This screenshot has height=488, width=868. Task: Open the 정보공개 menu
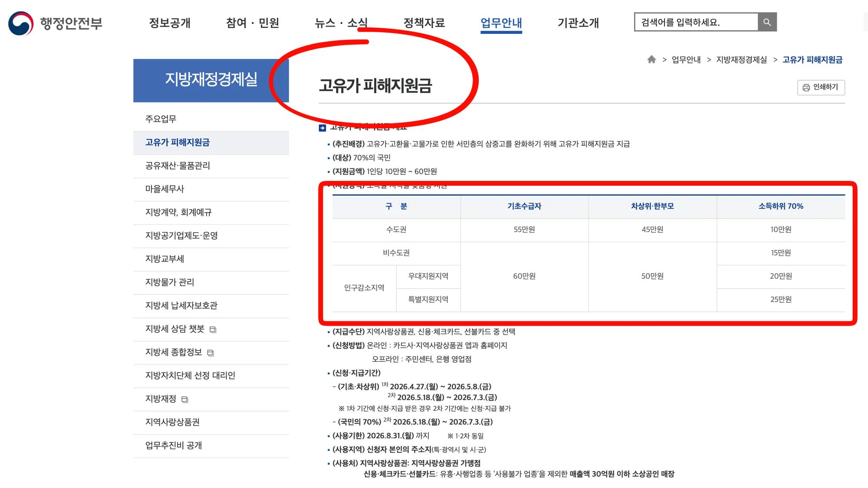[x=170, y=23]
